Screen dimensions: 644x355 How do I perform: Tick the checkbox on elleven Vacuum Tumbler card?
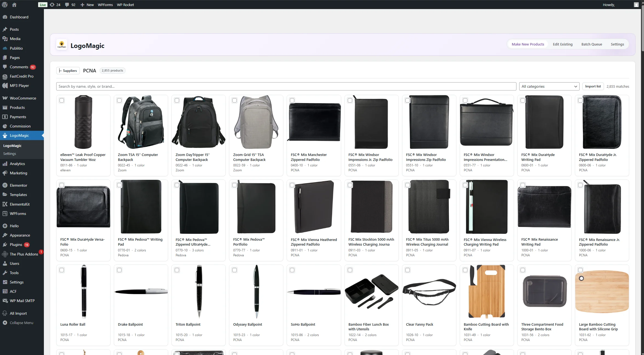[x=62, y=100]
